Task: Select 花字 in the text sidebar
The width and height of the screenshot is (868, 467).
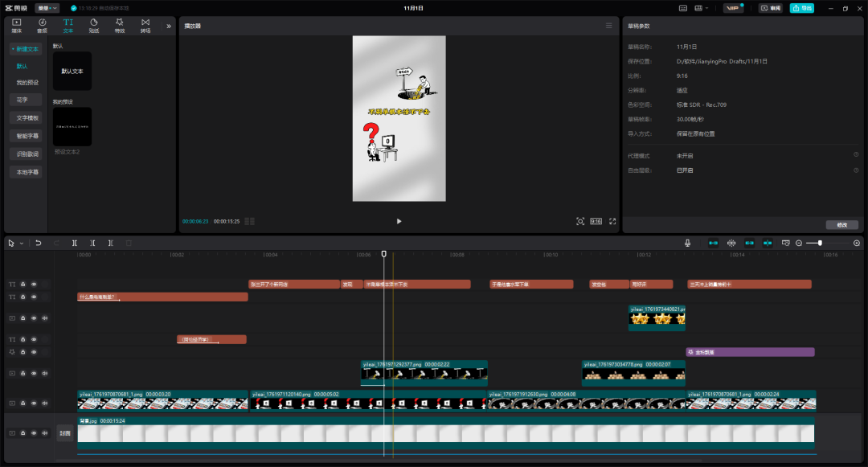Action: [x=23, y=100]
